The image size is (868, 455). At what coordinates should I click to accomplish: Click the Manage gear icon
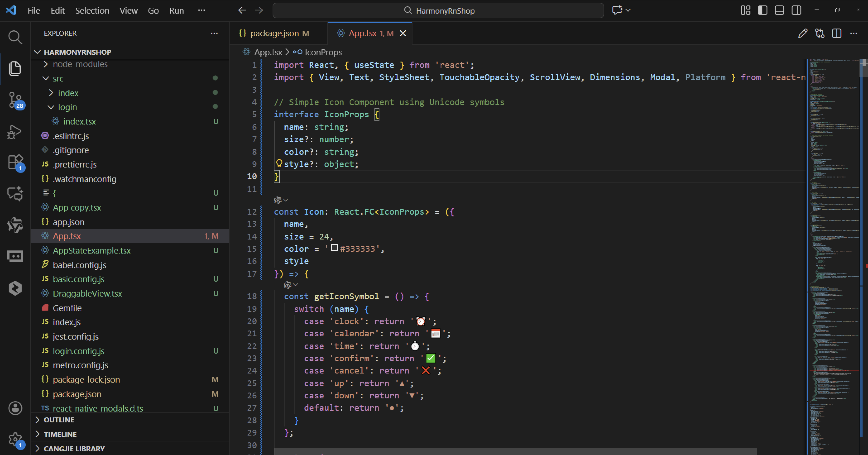pos(15,439)
